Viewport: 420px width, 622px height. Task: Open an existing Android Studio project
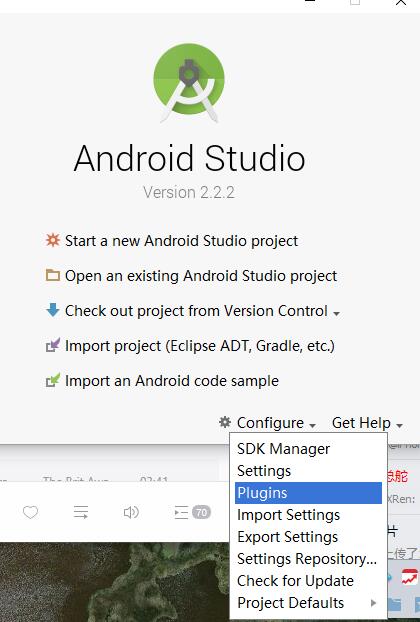point(201,275)
